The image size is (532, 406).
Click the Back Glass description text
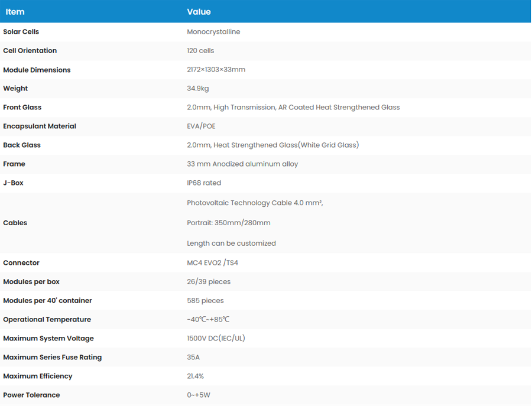273,145
